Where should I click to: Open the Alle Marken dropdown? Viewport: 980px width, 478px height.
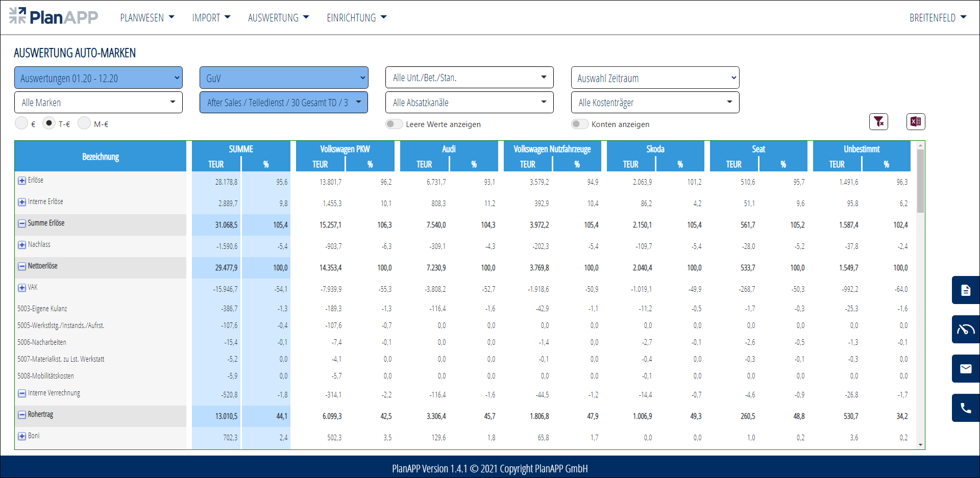click(99, 103)
